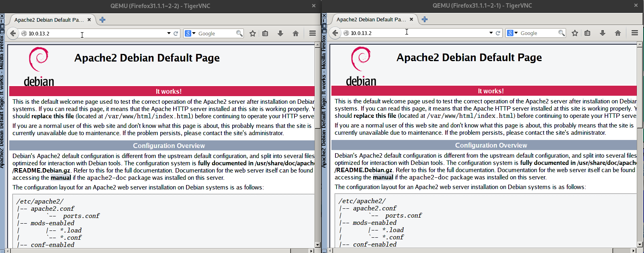Click the 10.0.13.2 address field in right window
The image size is (644, 253).
click(x=418, y=33)
